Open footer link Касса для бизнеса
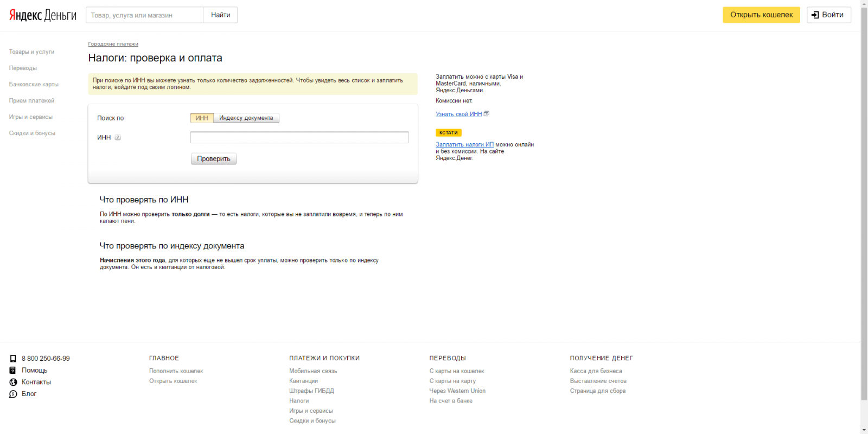 [x=596, y=372]
